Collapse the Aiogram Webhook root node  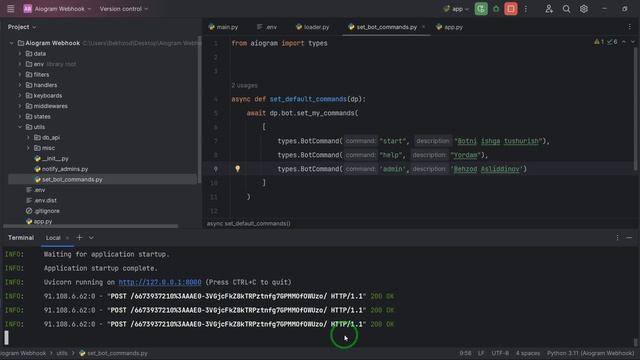(11, 43)
